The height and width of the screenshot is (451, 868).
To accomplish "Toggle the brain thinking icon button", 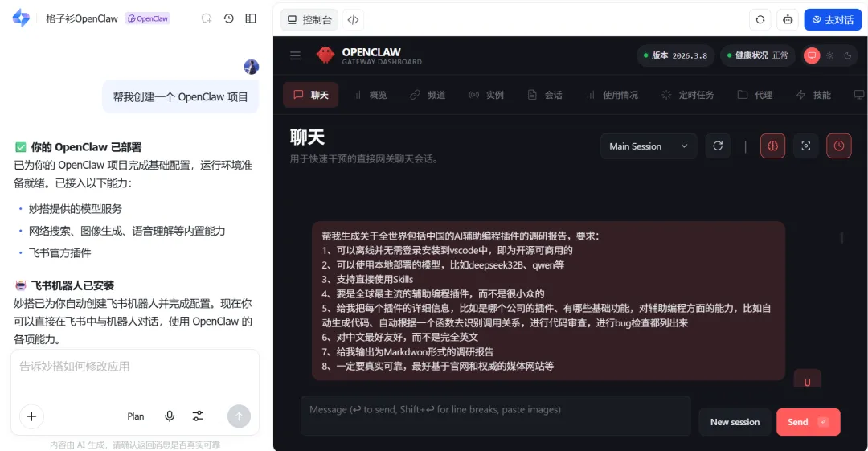I will tap(773, 146).
